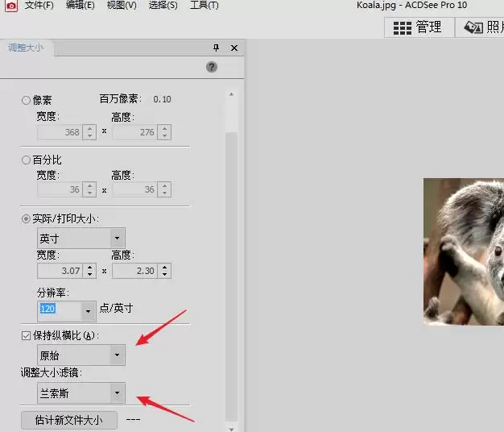The width and height of the screenshot is (504, 432).
Task: Increase pixel width with up stepper arrow
Action: pos(89,128)
